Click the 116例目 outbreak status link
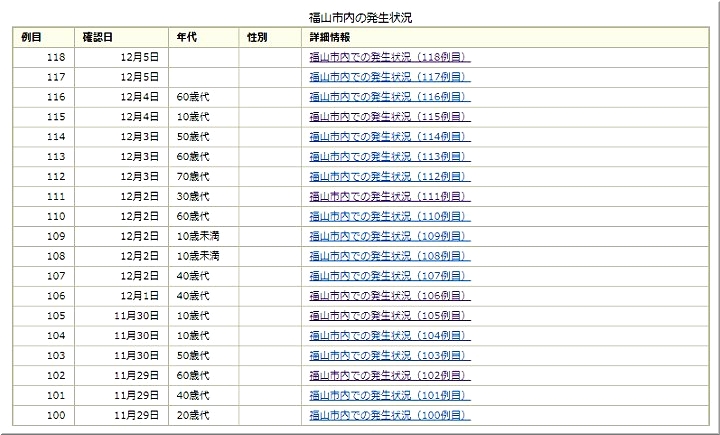Image resolution: width=720 pixels, height=435 pixels. 389,96
